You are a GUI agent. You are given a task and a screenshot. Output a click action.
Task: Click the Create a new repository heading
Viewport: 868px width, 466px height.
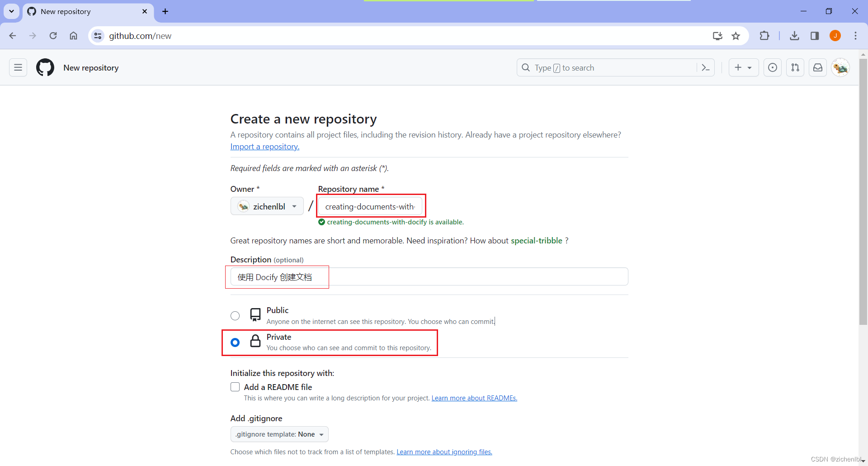tap(303, 119)
